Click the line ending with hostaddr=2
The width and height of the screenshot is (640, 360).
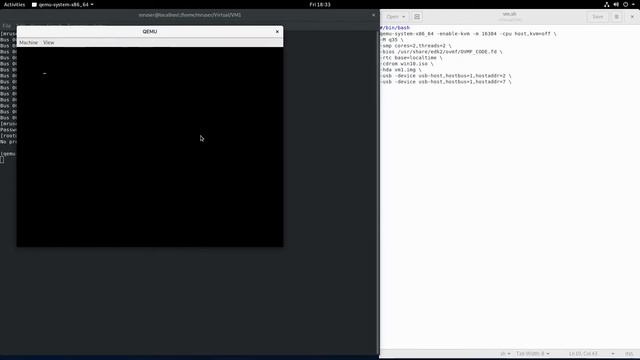[446, 76]
